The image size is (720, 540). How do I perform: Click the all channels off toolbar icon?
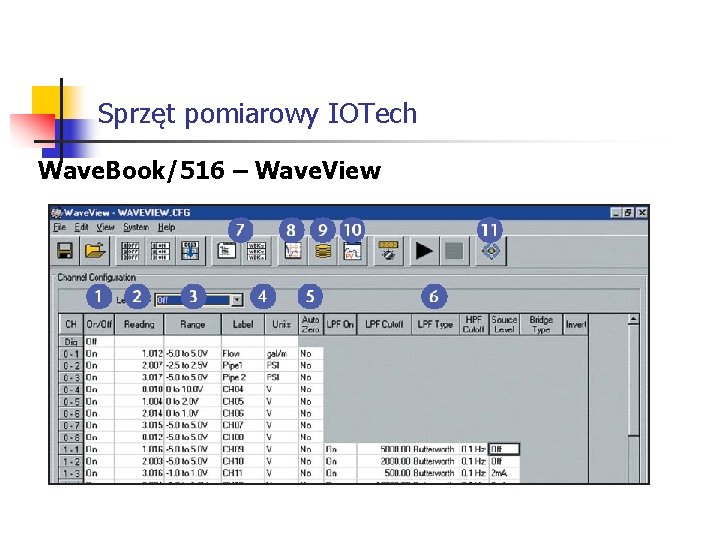tap(130, 251)
